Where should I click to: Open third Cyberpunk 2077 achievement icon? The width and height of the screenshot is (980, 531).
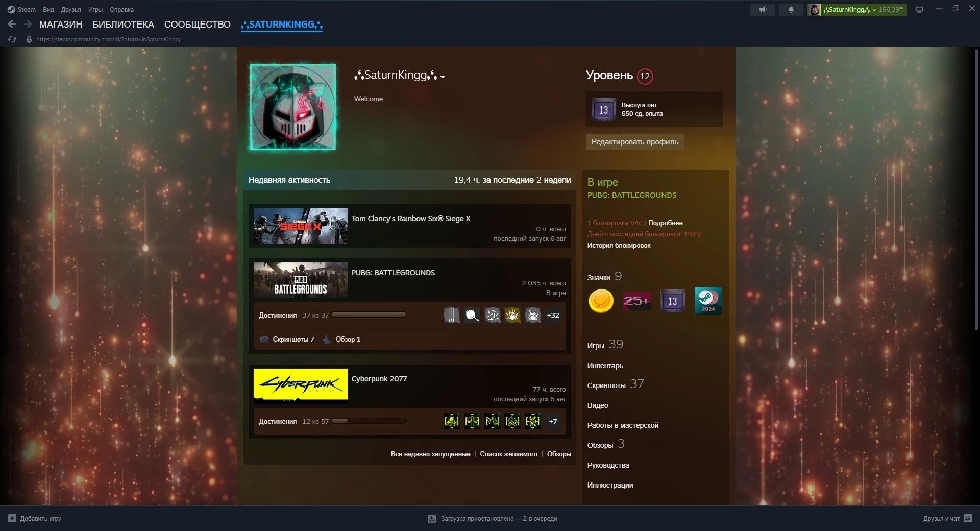493,421
